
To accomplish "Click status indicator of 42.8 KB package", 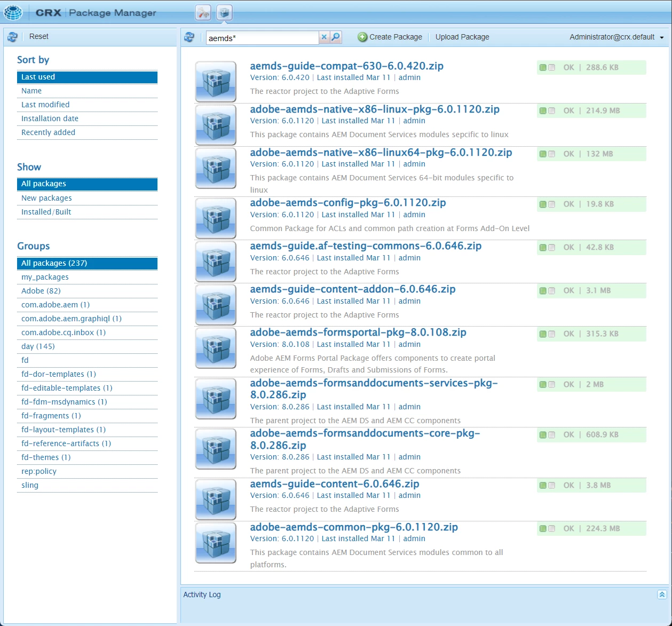I will (x=548, y=248).
